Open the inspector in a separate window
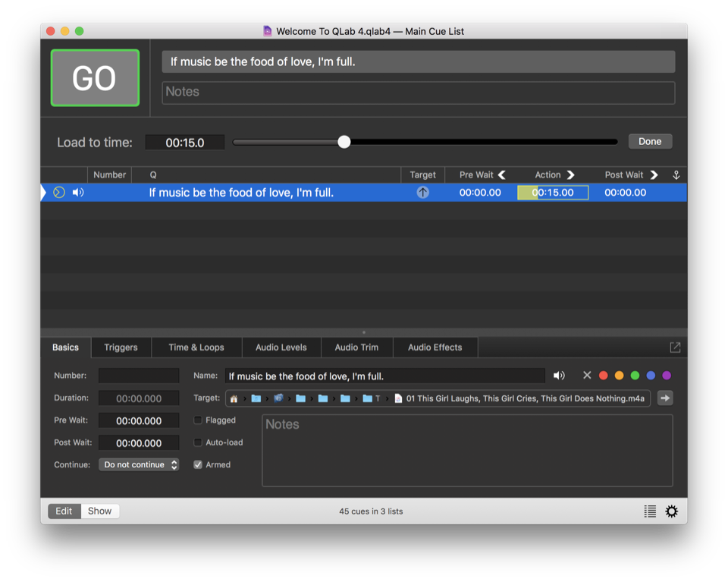The height and width of the screenshot is (582, 728). pos(675,348)
